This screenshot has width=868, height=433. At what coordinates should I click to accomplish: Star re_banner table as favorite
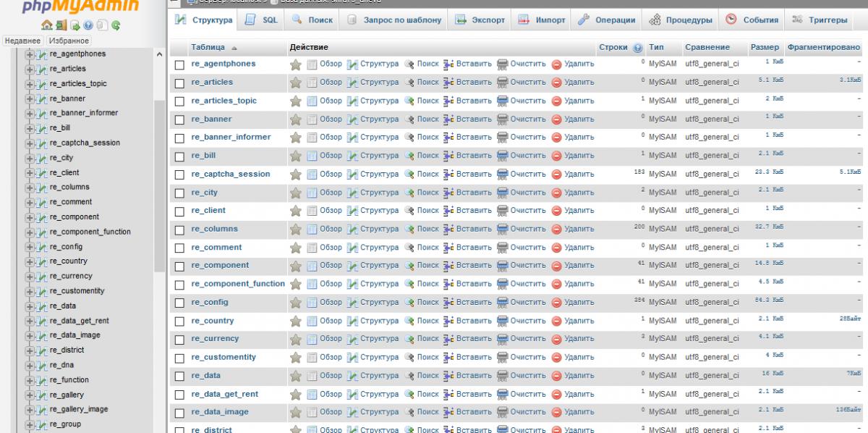[x=295, y=119]
